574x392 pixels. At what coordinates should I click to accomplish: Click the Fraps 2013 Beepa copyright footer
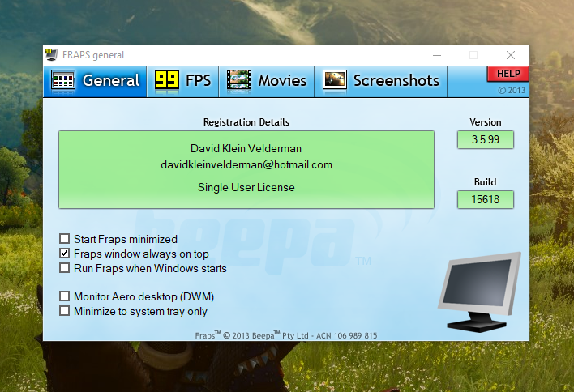click(286, 335)
